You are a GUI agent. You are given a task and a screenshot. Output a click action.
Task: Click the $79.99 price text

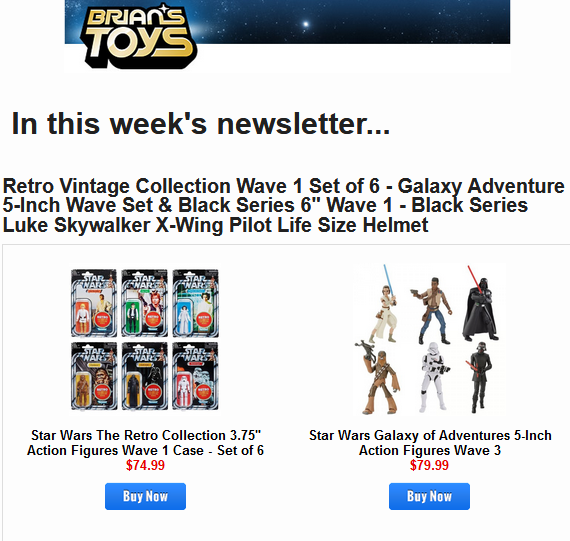pos(429,465)
